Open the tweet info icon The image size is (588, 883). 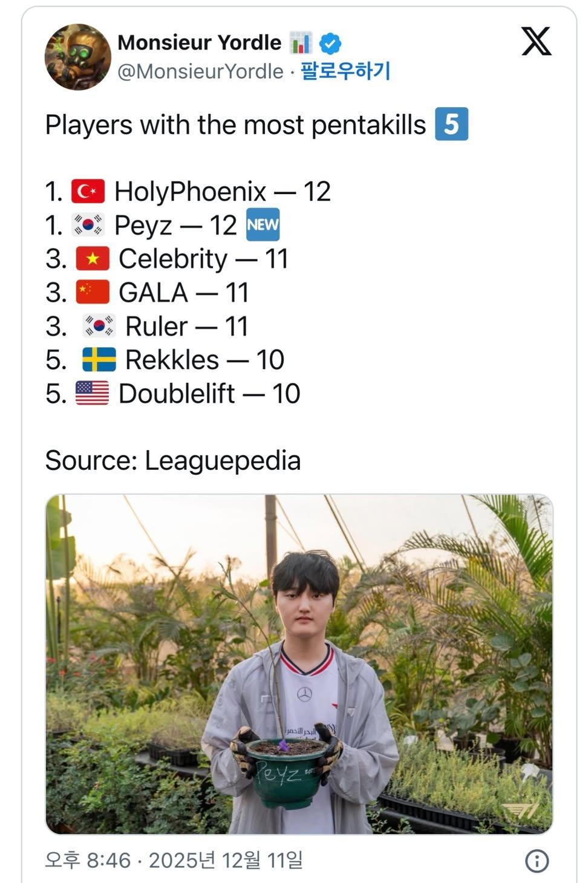[x=537, y=860]
